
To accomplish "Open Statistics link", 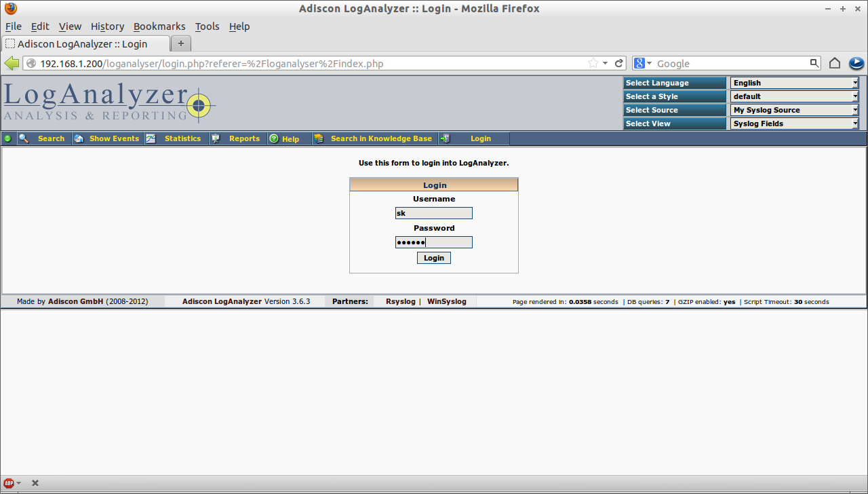I will [183, 138].
